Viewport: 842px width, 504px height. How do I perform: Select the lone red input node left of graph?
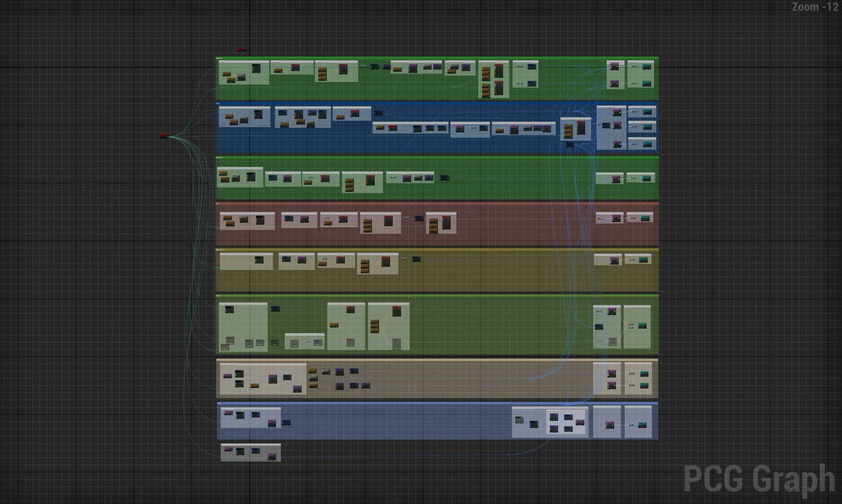pos(164,136)
